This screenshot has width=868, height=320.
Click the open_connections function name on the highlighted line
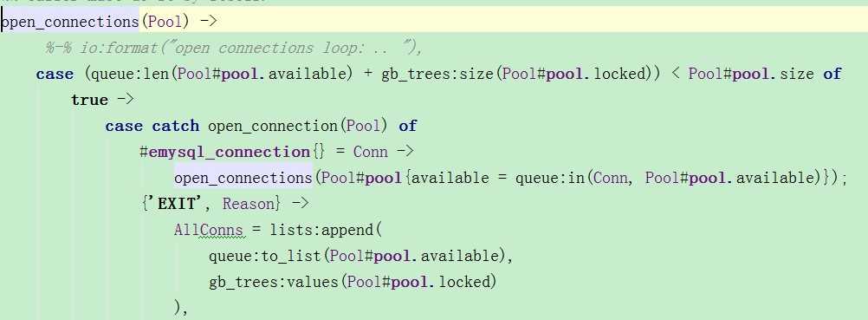(x=70, y=22)
